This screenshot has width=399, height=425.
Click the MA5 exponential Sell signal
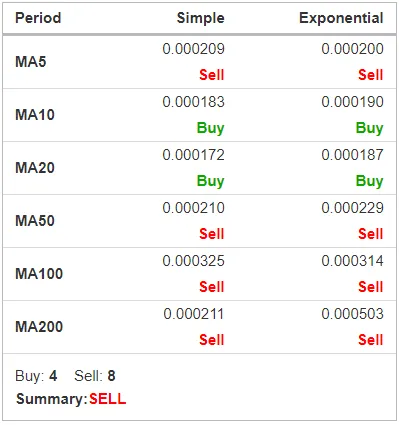371,75
